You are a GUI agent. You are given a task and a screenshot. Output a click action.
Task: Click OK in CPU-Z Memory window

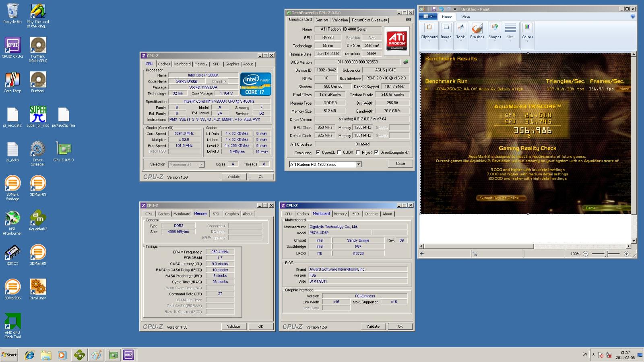tap(260, 327)
